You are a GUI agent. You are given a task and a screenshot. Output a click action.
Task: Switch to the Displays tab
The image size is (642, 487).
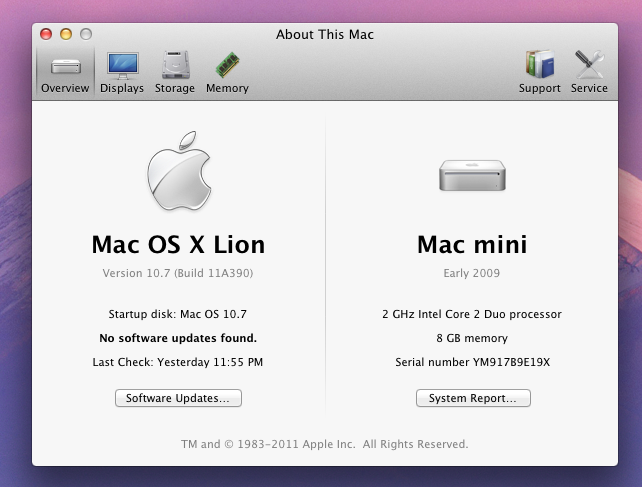(122, 72)
